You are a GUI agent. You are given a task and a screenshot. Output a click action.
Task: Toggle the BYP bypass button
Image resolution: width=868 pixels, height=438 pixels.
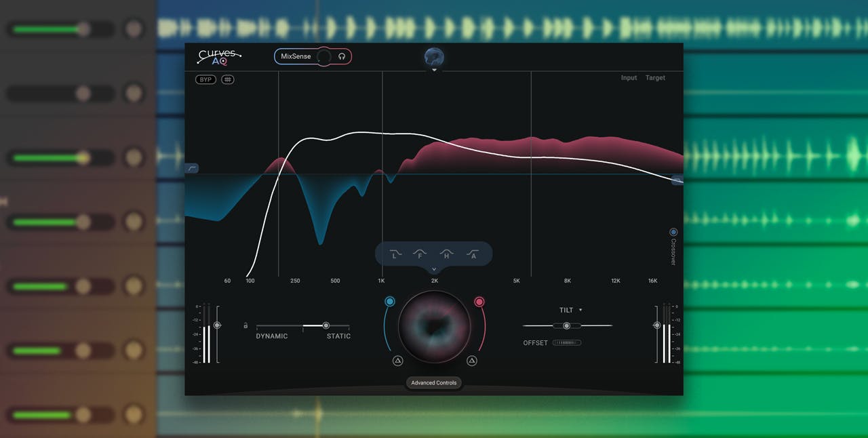click(x=205, y=79)
